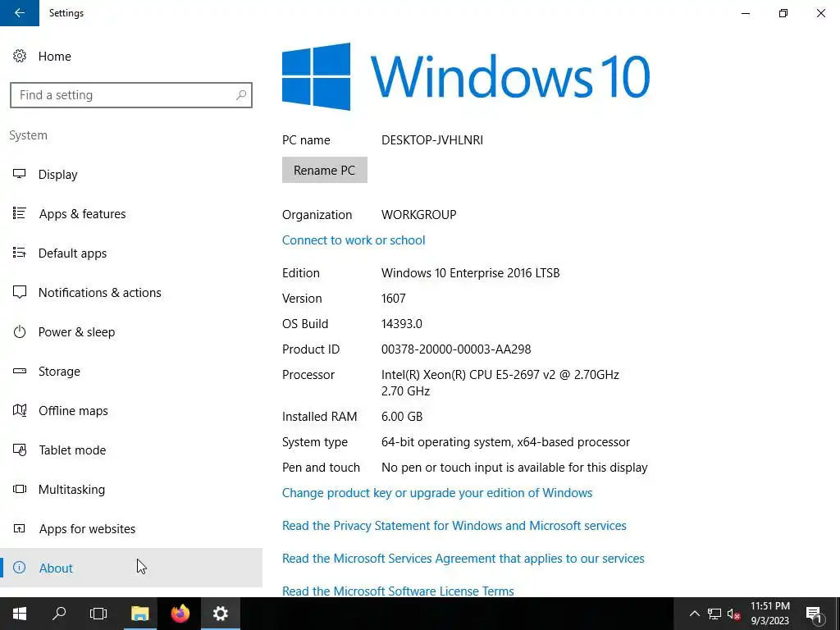The image size is (840, 630).
Task: Click the network tray icon
Action: (714, 614)
